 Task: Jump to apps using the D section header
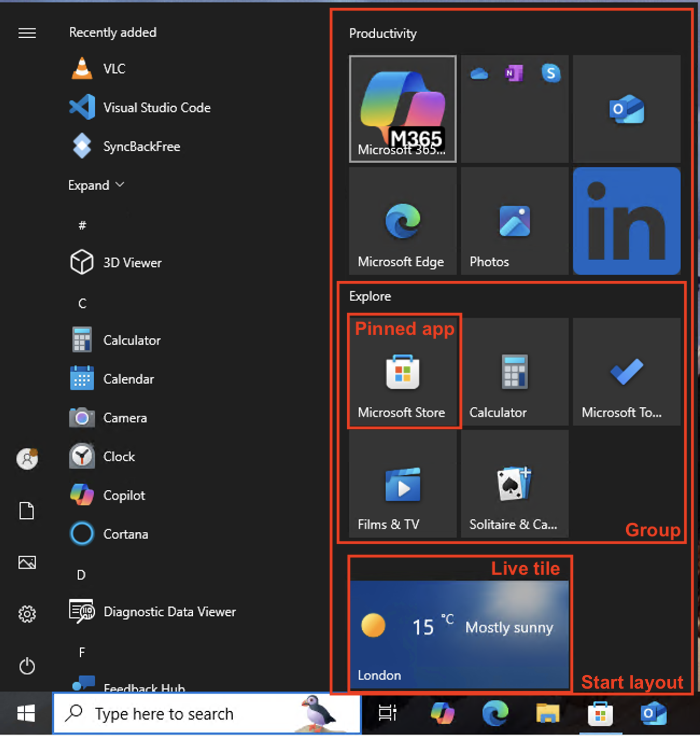[81, 575]
